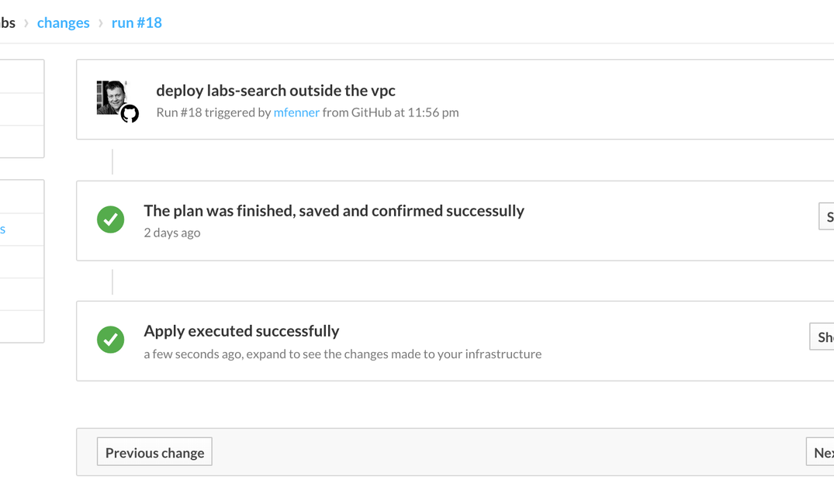Screen dimensions: 834x504
Task: Open the 'changes' breadcrumb link
Action: click(x=64, y=22)
